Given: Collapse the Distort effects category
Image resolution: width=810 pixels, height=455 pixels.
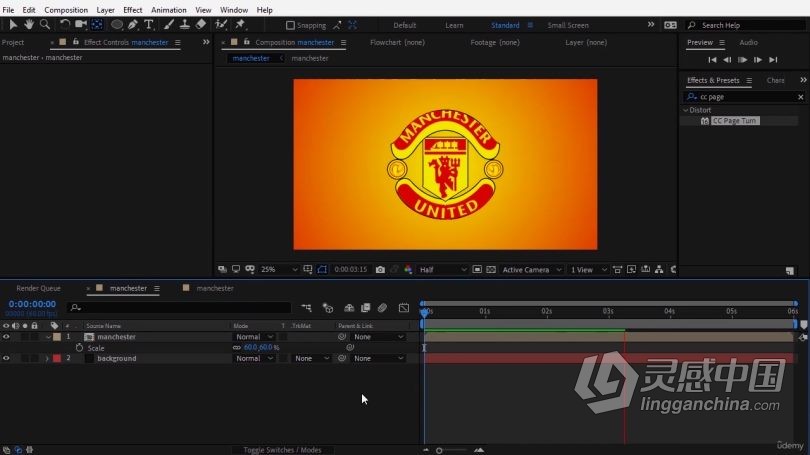Looking at the screenshot, I should point(686,110).
